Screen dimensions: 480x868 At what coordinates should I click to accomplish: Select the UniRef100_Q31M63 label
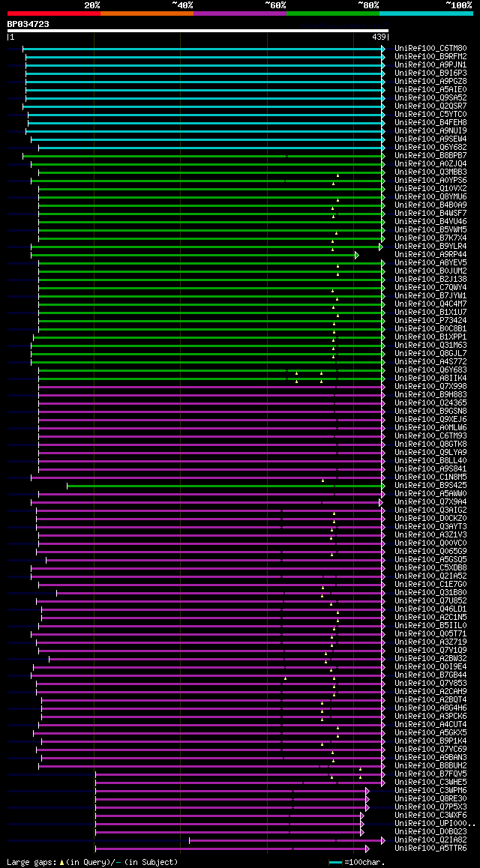(430, 346)
